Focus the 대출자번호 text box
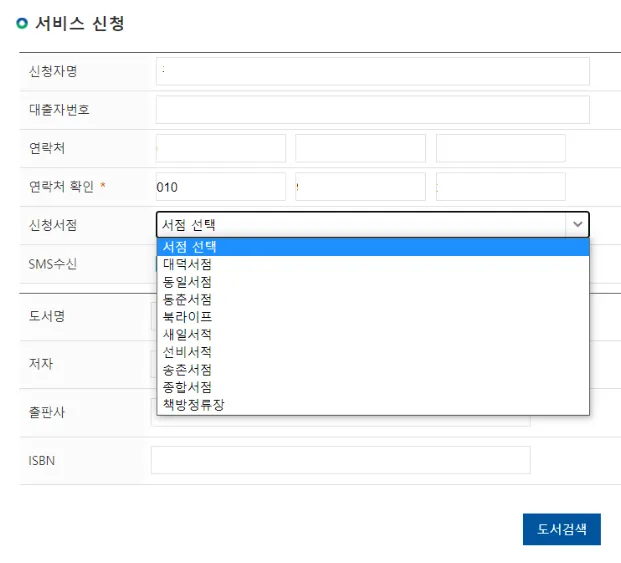Image resolution: width=621 pixels, height=563 pixels. pos(372,109)
